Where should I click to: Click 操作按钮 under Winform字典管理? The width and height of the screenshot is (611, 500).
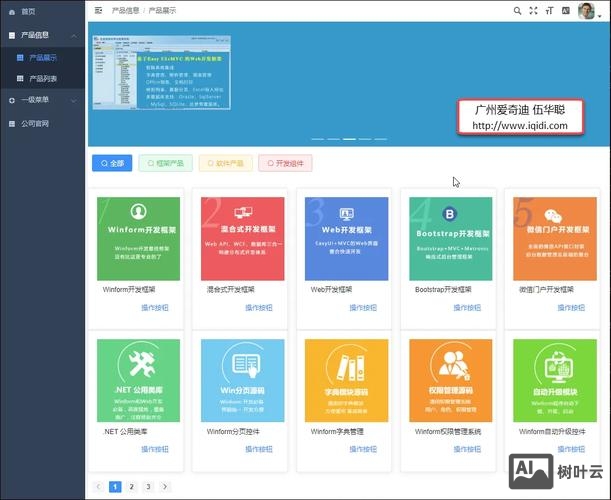[x=363, y=449]
